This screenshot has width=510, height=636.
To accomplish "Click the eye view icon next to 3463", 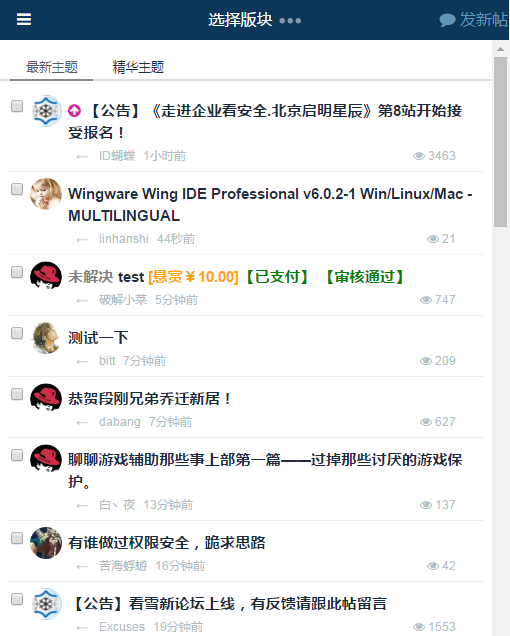I will [x=419, y=156].
